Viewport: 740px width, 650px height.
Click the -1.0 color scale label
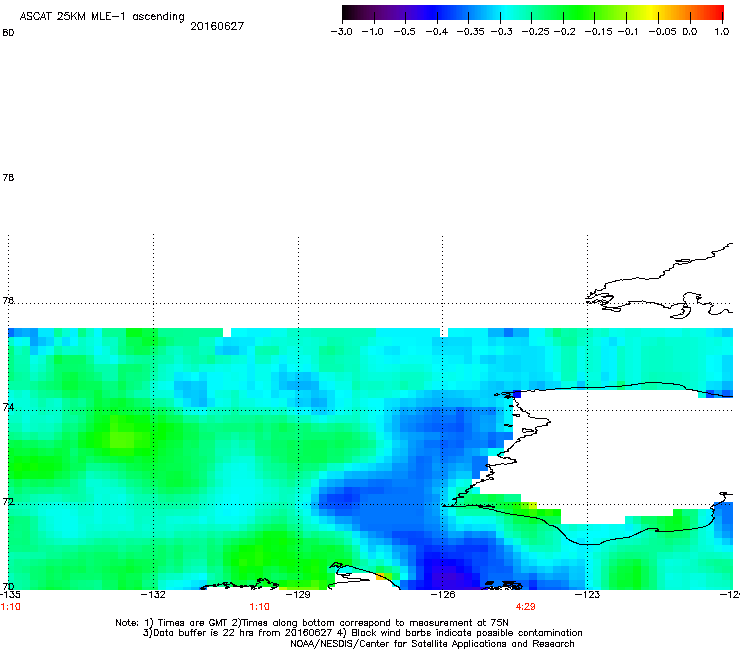[372, 32]
